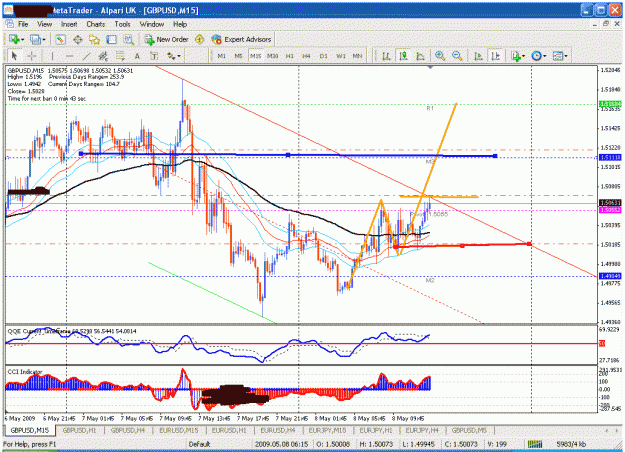Open the File menu
The height and width of the screenshot is (452, 625).
pos(23,24)
